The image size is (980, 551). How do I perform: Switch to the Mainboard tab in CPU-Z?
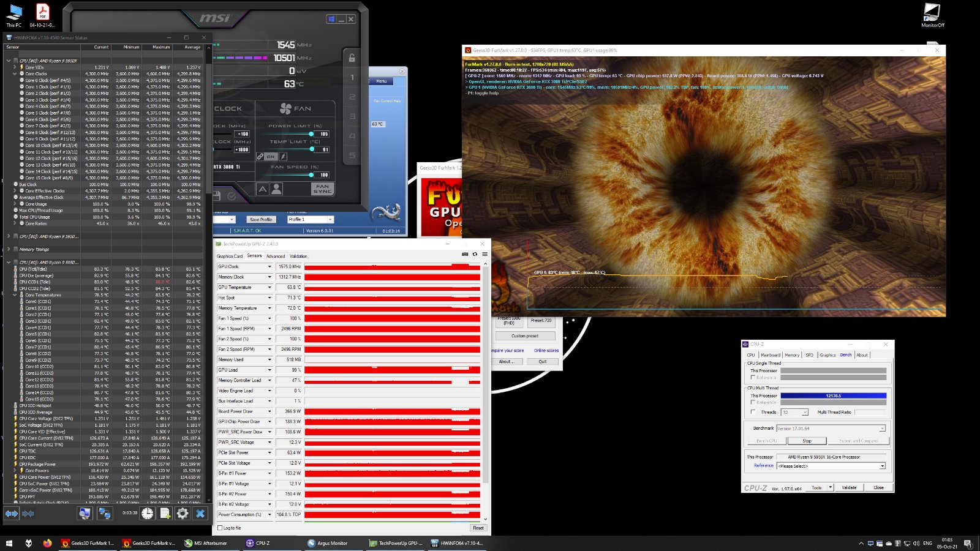771,355
